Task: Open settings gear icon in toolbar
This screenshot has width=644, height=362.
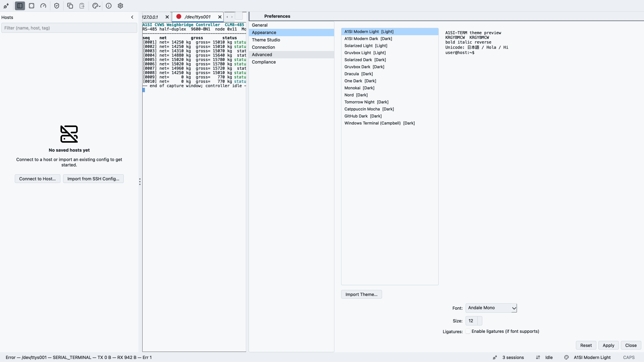Action: (x=120, y=6)
